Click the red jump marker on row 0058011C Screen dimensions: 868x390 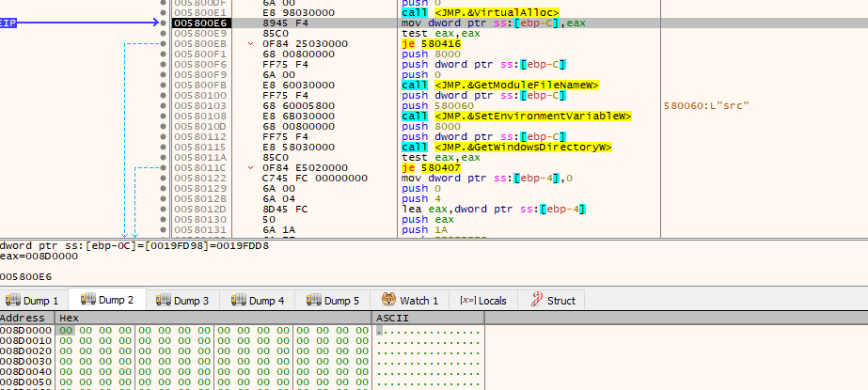(x=251, y=167)
